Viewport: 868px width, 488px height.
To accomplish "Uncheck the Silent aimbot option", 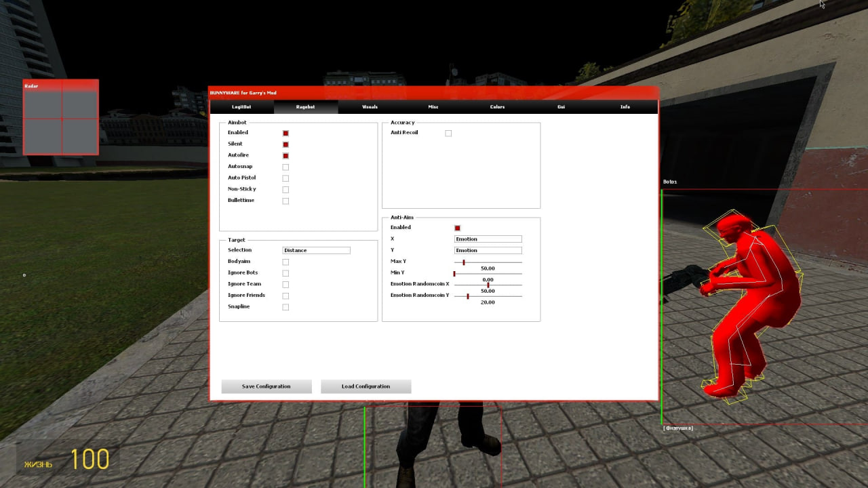I will point(285,144).
